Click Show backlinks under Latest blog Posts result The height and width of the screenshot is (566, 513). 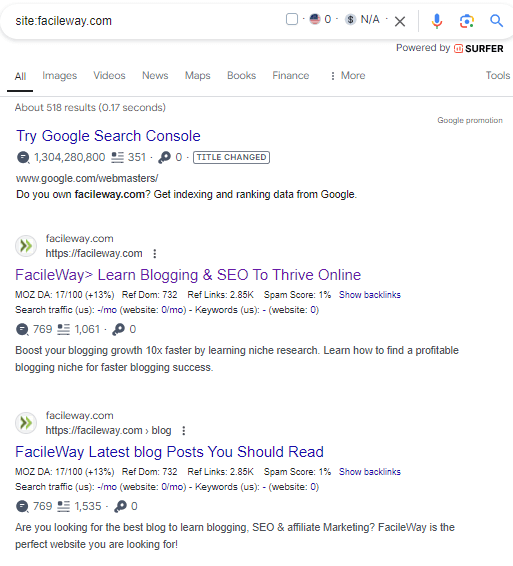click(370, 472)
